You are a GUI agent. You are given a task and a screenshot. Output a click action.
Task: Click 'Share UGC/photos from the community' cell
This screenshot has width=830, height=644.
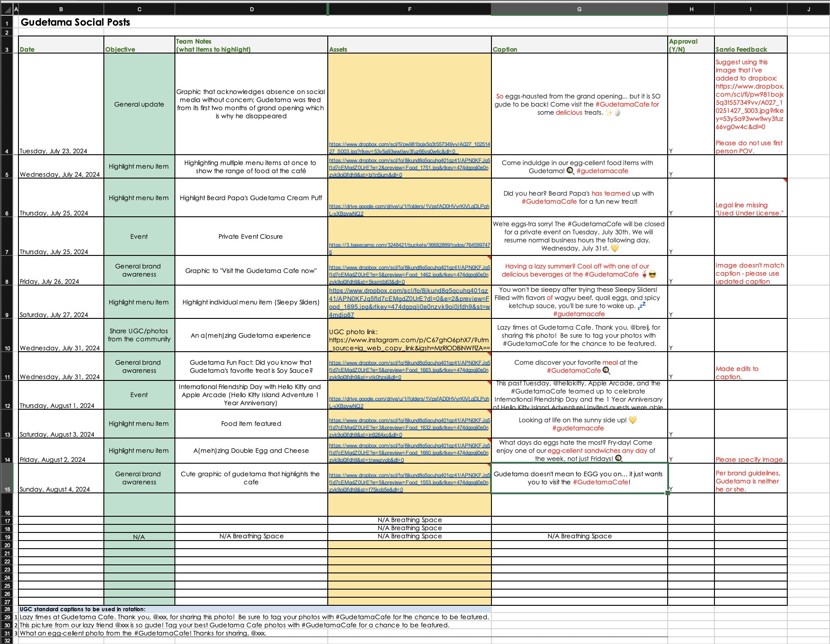139,335
